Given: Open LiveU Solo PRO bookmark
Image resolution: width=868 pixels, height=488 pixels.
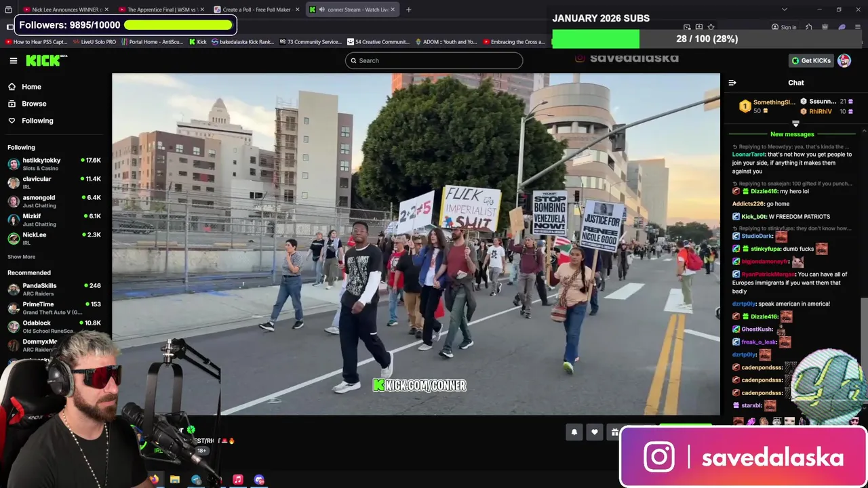Looking at the screenshot, I should coord(94,42).
